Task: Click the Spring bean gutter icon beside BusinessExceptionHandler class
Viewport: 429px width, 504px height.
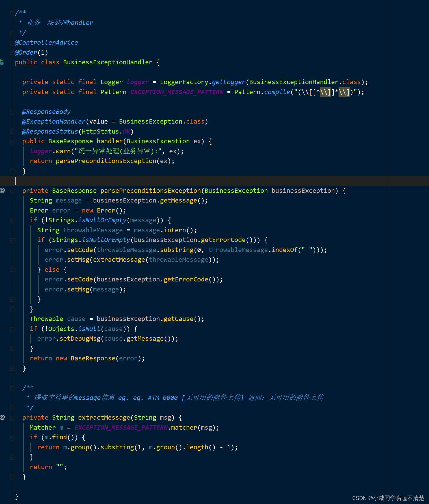Action: coord(2,62)
